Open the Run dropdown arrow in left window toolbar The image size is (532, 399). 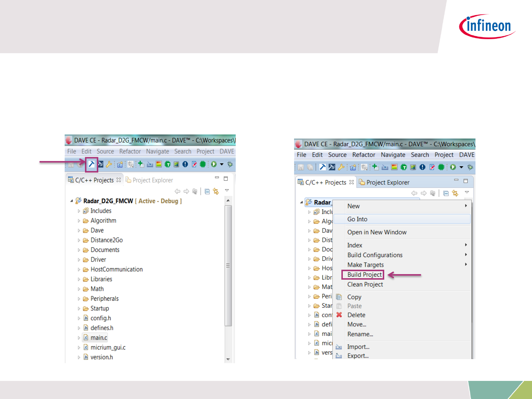coord(222,164)
